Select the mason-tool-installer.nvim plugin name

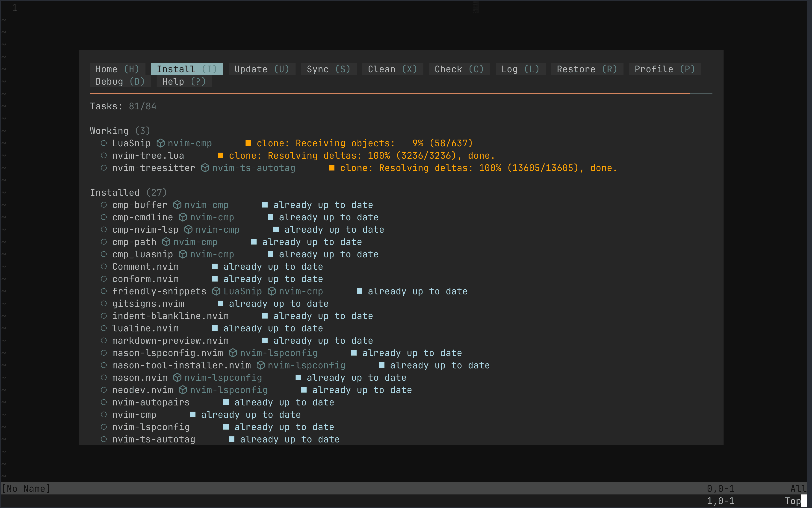pyautogui.click(x=181, y=366)
